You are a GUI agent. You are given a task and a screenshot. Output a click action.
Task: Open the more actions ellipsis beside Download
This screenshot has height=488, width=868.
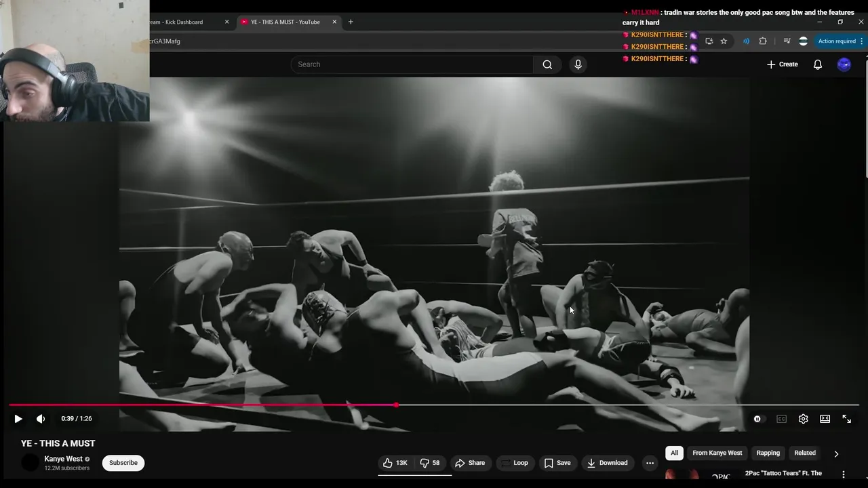650,463
